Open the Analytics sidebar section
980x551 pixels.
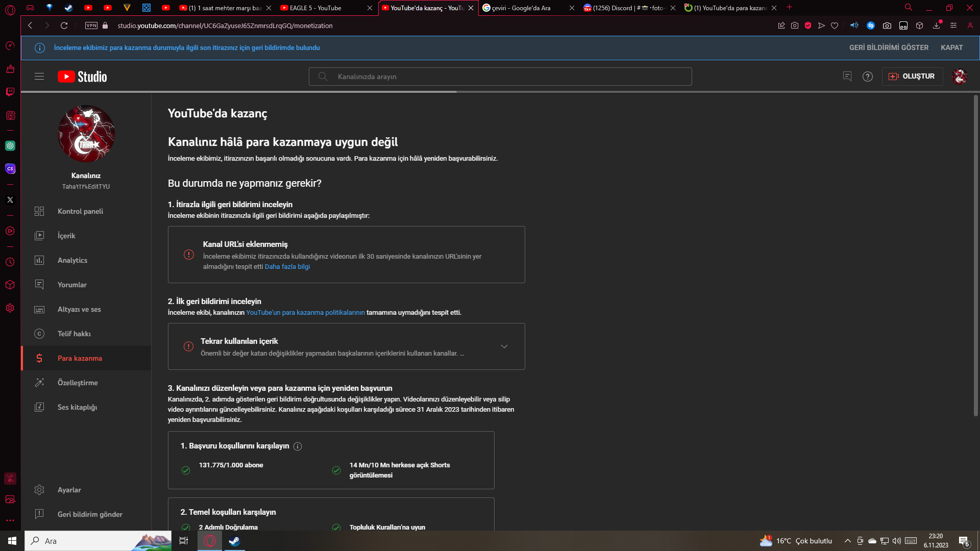(72, 260)
